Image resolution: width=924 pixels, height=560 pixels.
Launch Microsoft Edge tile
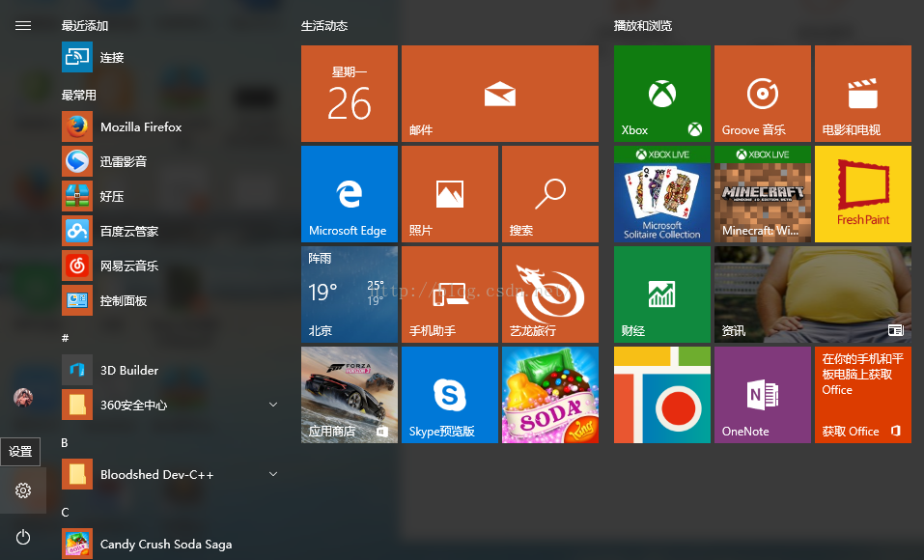point(350,194)
